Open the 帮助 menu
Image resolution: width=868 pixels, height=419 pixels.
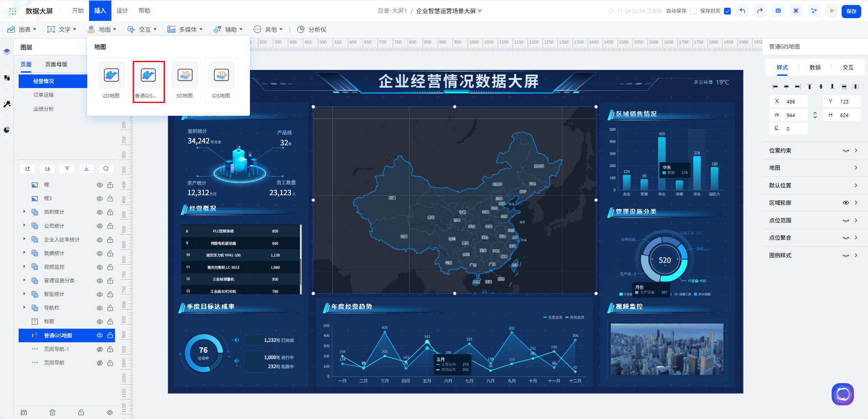click(x=145, y=11)
